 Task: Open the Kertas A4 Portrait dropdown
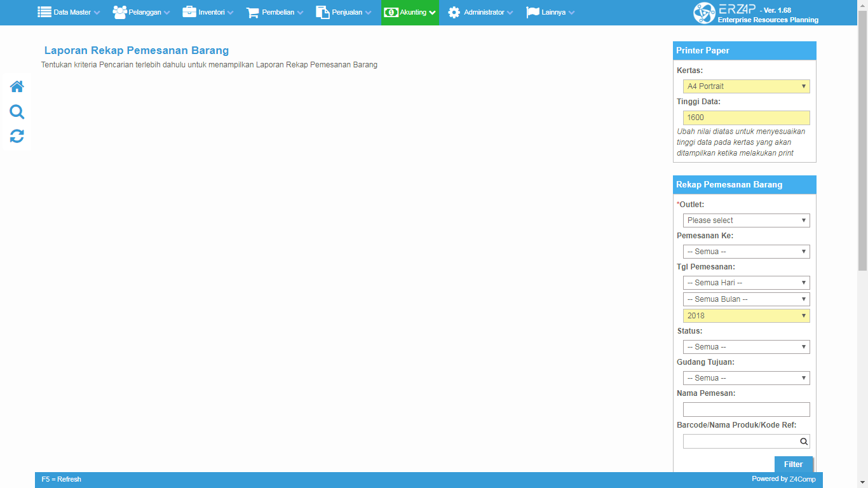tap(746, 86)
